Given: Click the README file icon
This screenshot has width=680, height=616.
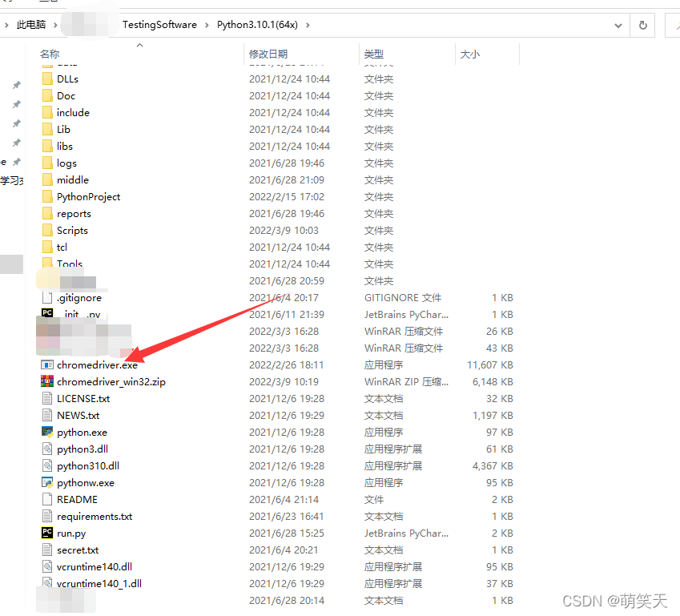Looking at the screenshot, I should click(47, 500).
